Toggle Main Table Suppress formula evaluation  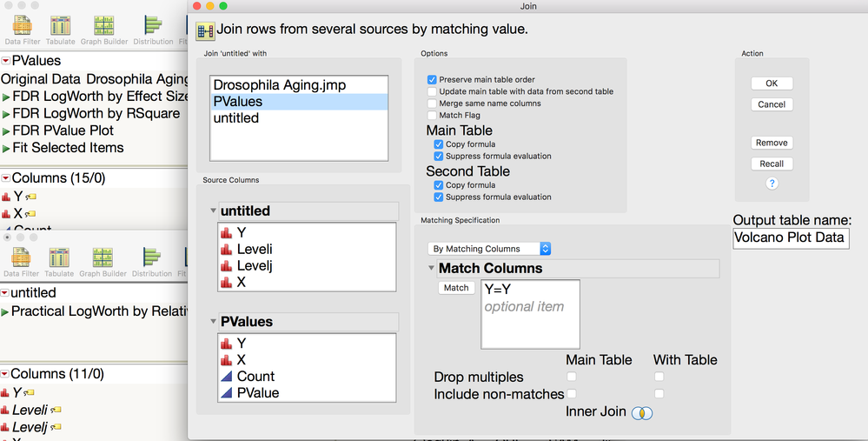click(x=439, y=157)
